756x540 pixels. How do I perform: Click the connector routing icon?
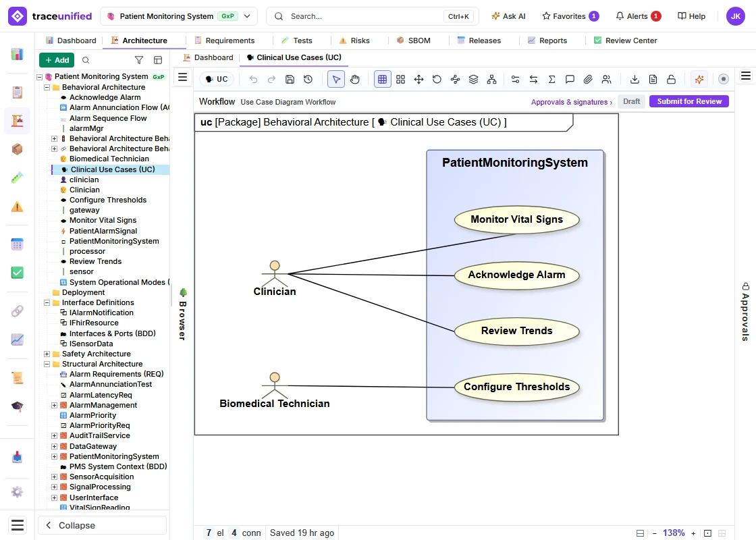[455, 80]
